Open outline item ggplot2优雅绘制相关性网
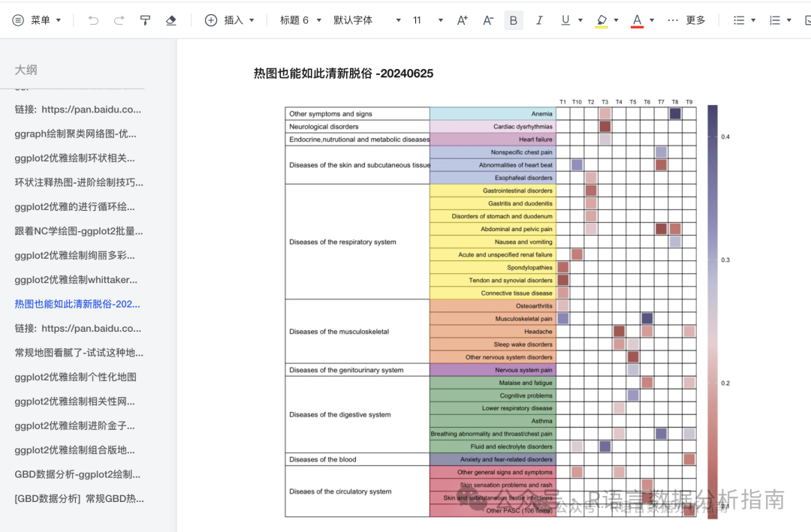The width and height of the screenshot is (811, 532). coord(75,401)
